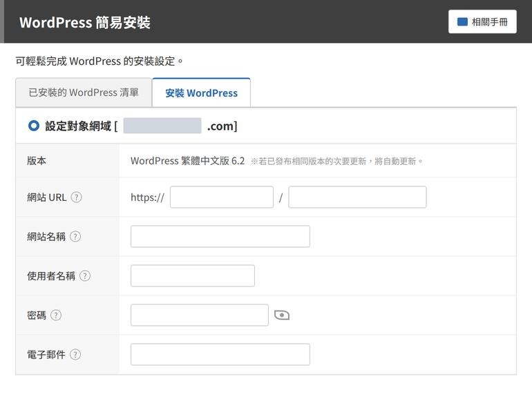Click the 若已發布相同版本的次要更新 note text
The width and height of the screenshot is (532, 410).
click(x=337, y=162)
